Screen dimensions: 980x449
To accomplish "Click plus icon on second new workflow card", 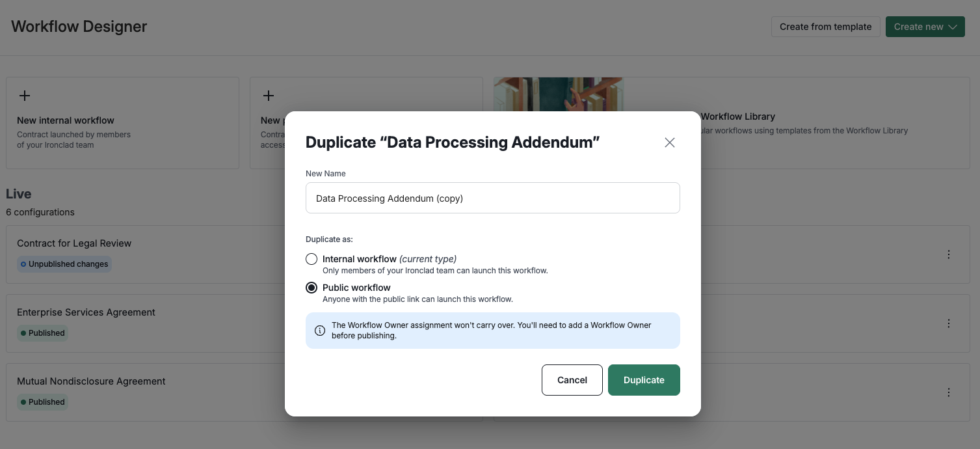I will pos(268,96).
